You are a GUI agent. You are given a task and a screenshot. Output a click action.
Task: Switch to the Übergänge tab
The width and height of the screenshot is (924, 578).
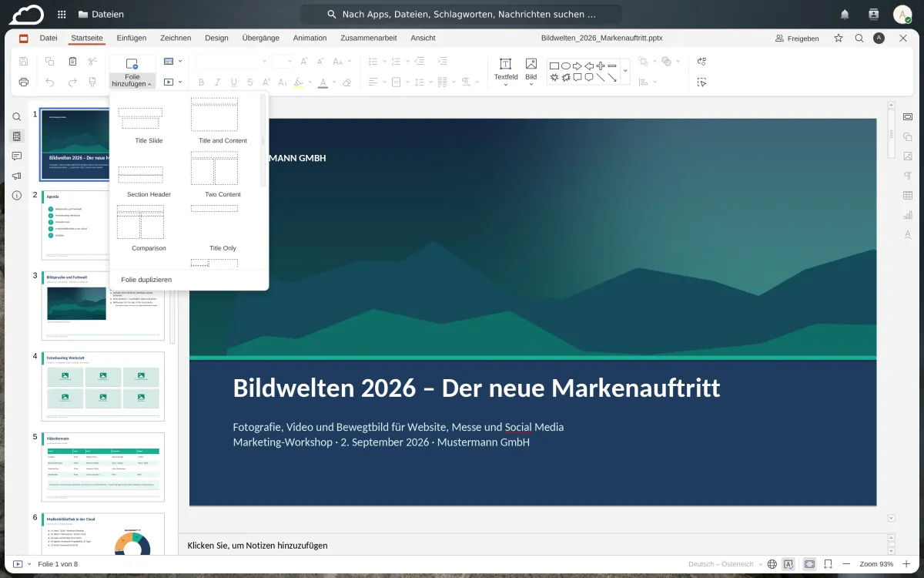click(x=260, y=38)
